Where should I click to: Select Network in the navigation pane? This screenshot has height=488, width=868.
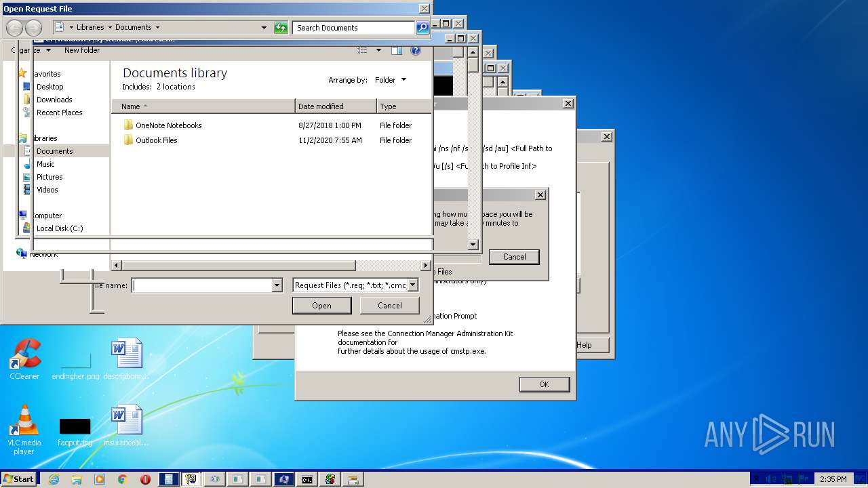pos(43,254)
